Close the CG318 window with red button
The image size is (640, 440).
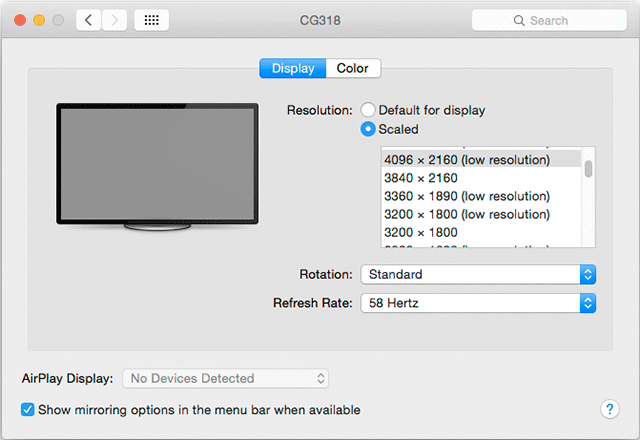point(20,20)
